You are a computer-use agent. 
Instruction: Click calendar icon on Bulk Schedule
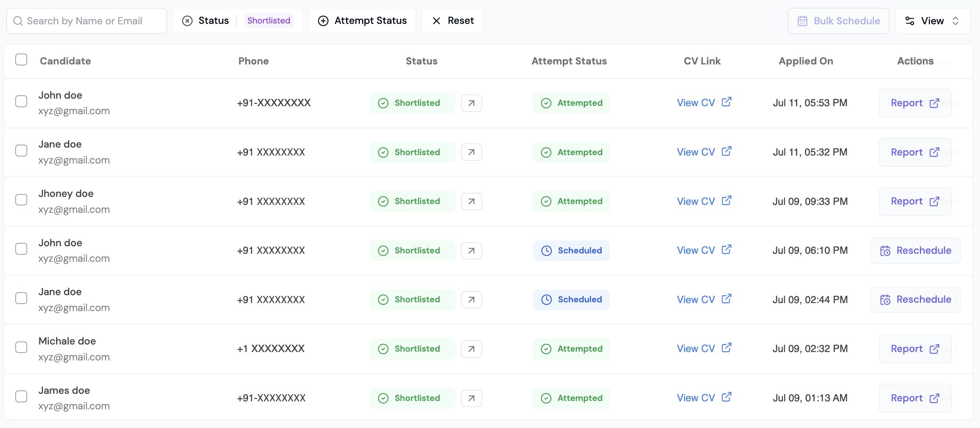pos(802,21)
